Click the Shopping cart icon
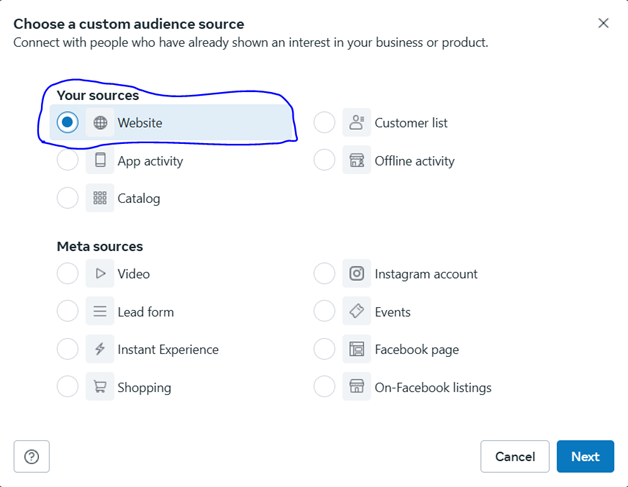 (100, 387)
